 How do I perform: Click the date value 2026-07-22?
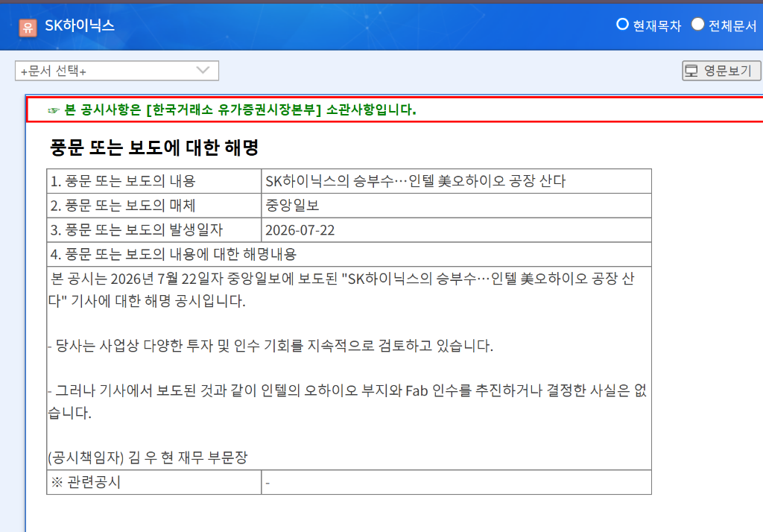tap(300, 230)
